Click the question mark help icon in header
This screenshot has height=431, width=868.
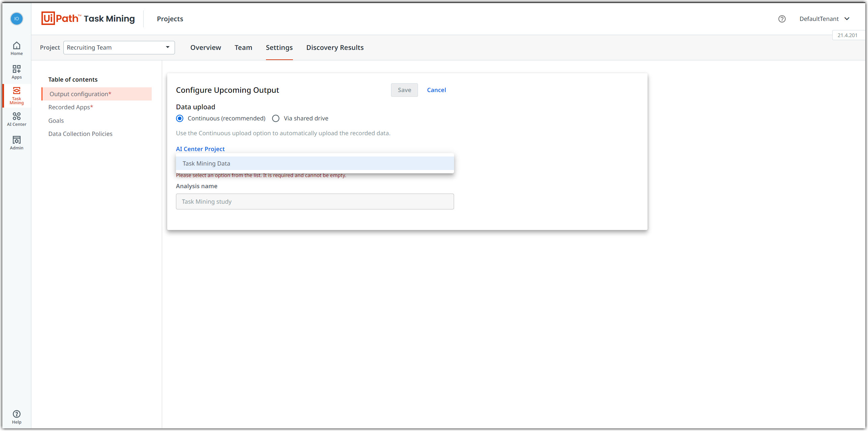click(x=782, y=19)
